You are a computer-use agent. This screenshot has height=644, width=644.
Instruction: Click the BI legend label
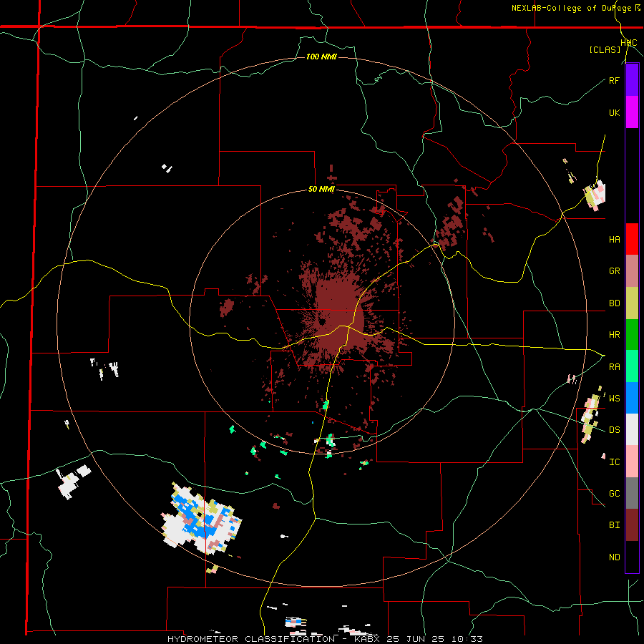click(x=614, y=525)
